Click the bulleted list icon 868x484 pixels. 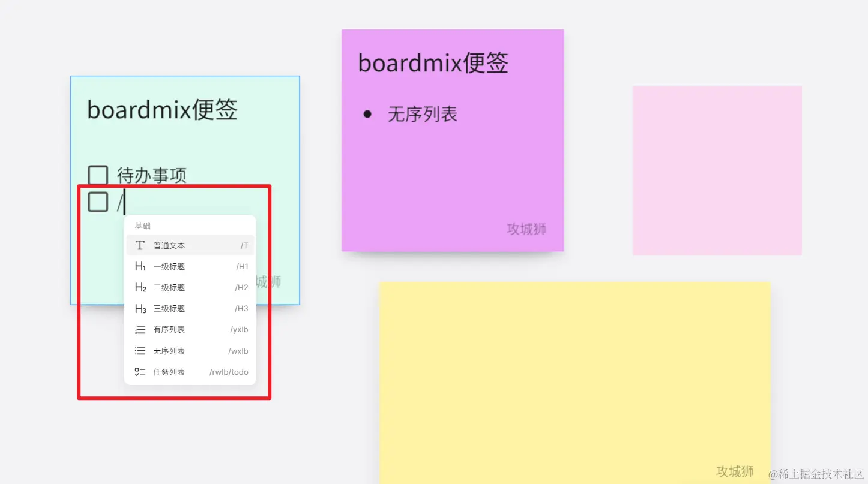[x=140, y=351]
